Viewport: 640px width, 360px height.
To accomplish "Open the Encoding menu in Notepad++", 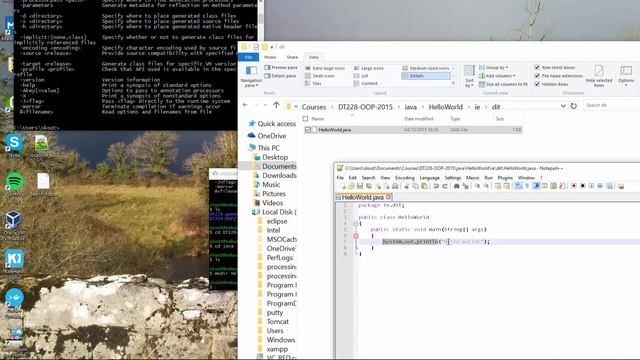I will coord(404,178).
